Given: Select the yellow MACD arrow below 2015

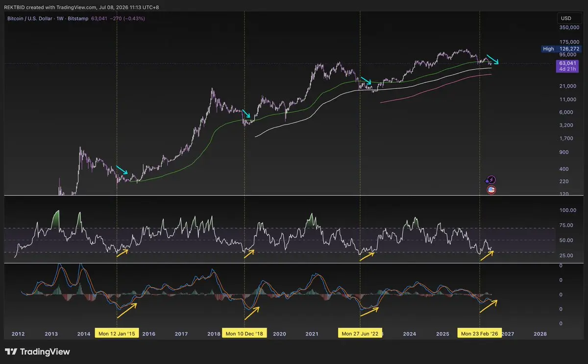Looking at the screenshot, I should [x=126, y=306].
